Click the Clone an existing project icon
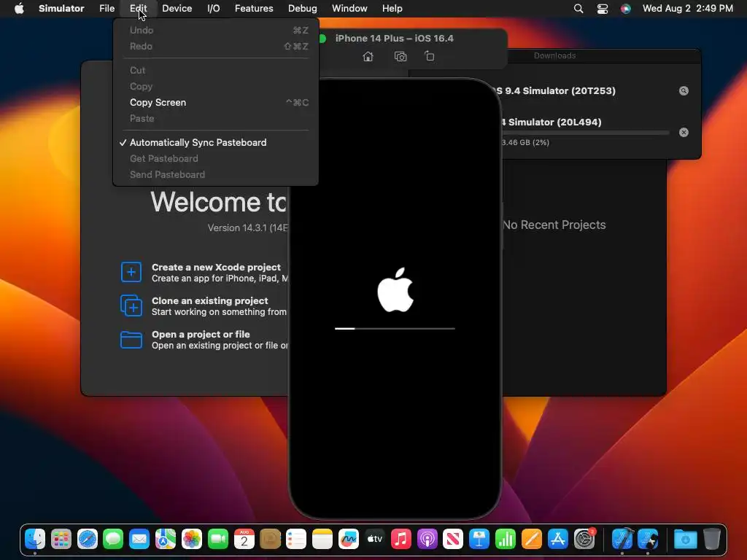747x560 pixels. click(x=131, y=306)
